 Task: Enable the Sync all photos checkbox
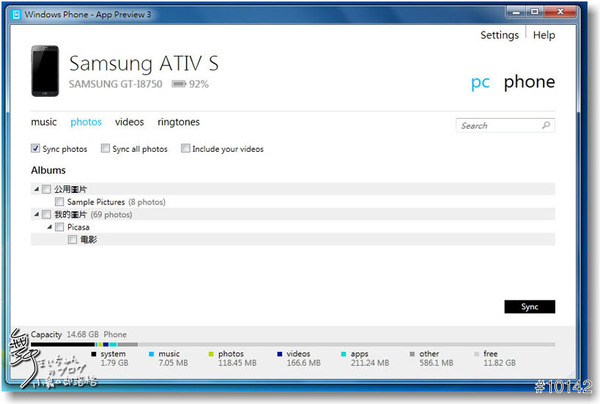105,148
